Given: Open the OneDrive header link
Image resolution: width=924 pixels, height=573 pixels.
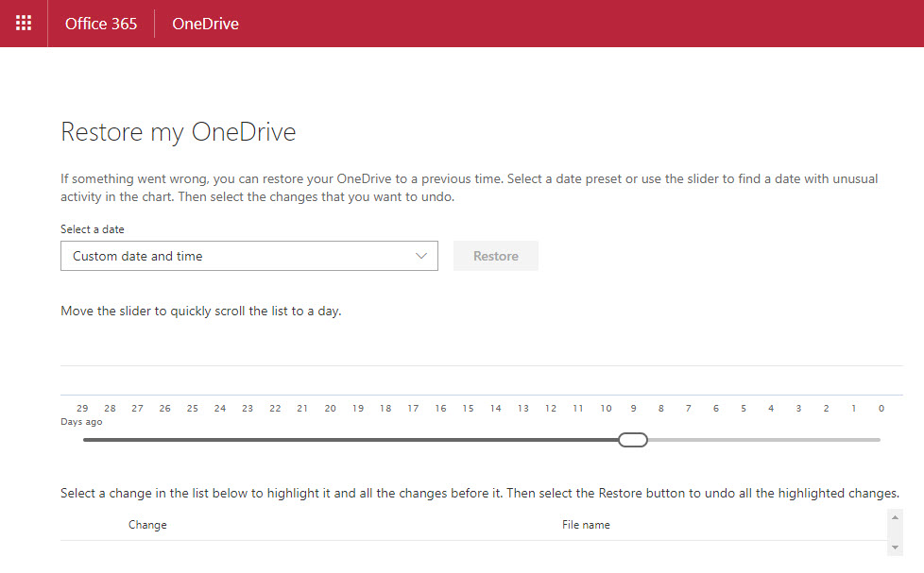Looking at the screenshot, I should click(205, 24).
